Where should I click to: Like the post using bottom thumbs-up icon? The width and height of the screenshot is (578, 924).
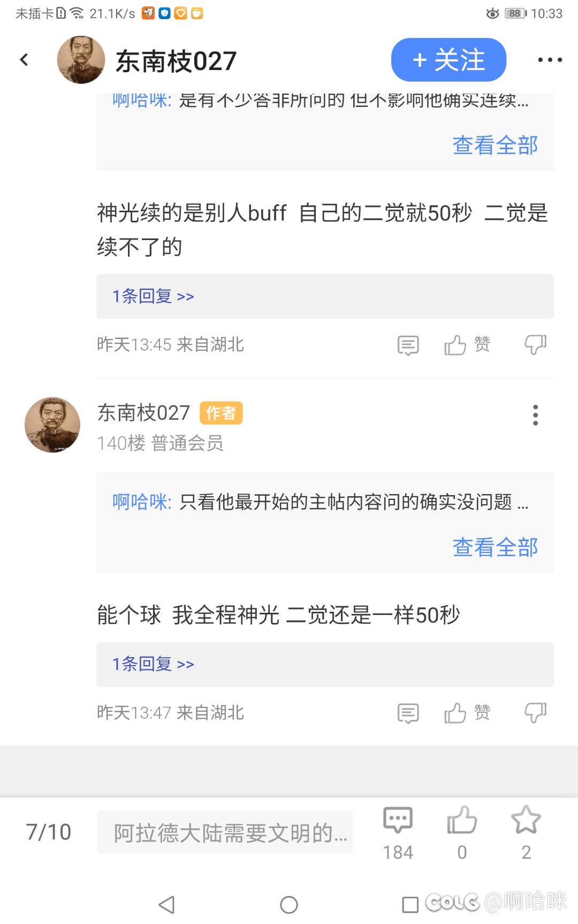click(x=462, y=821)
